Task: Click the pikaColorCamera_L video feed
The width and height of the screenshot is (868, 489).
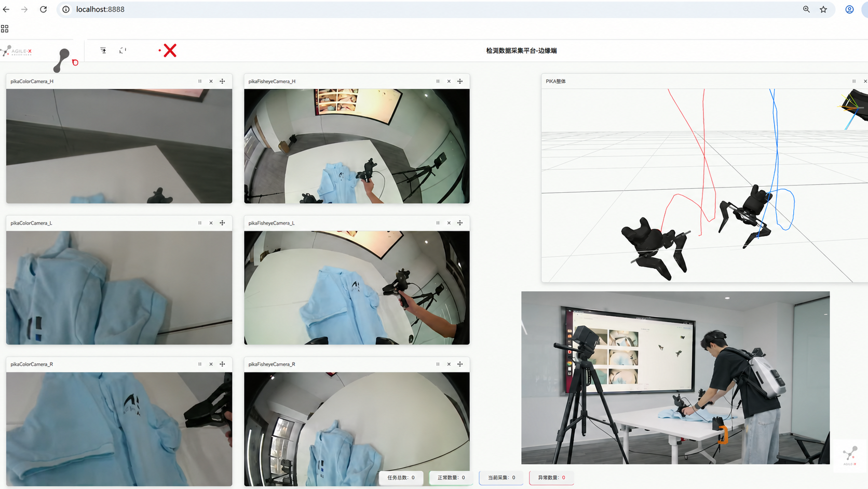Action: [119, 288]
